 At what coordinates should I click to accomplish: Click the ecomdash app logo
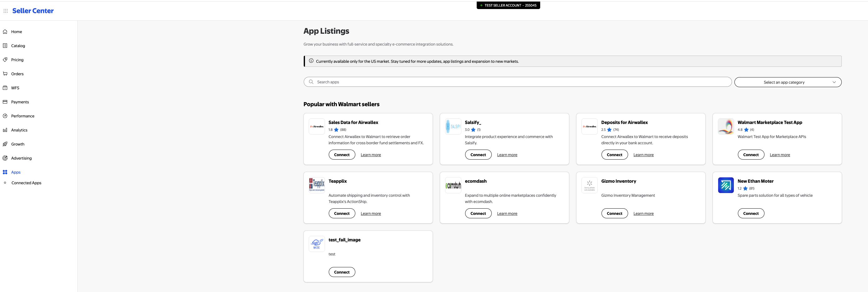click(x=453, y=185)
